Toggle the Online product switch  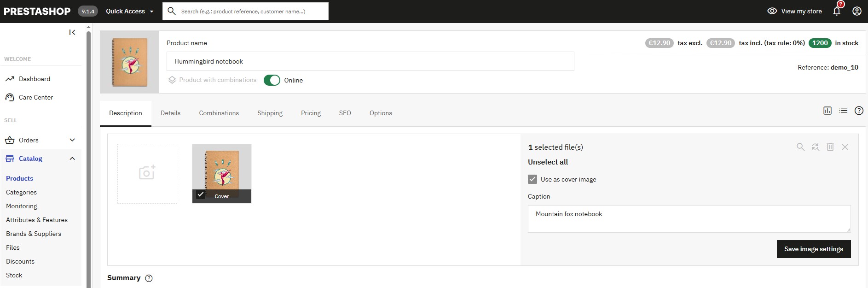coord(272,80)
